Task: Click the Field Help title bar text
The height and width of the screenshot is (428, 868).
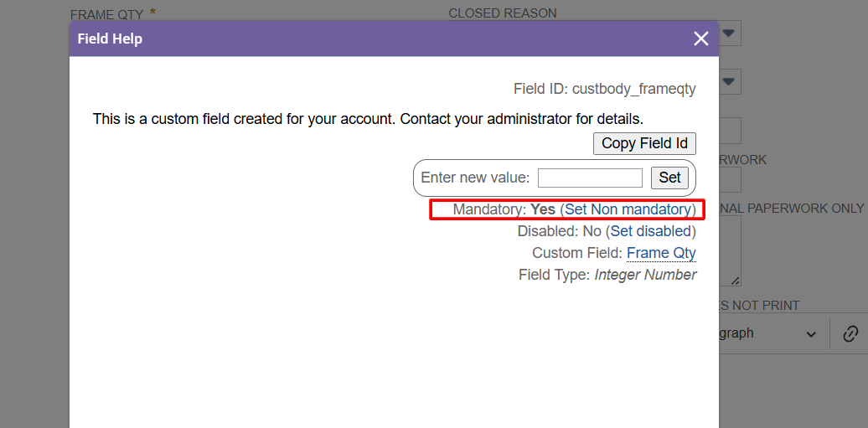Action: click(110, 39)
